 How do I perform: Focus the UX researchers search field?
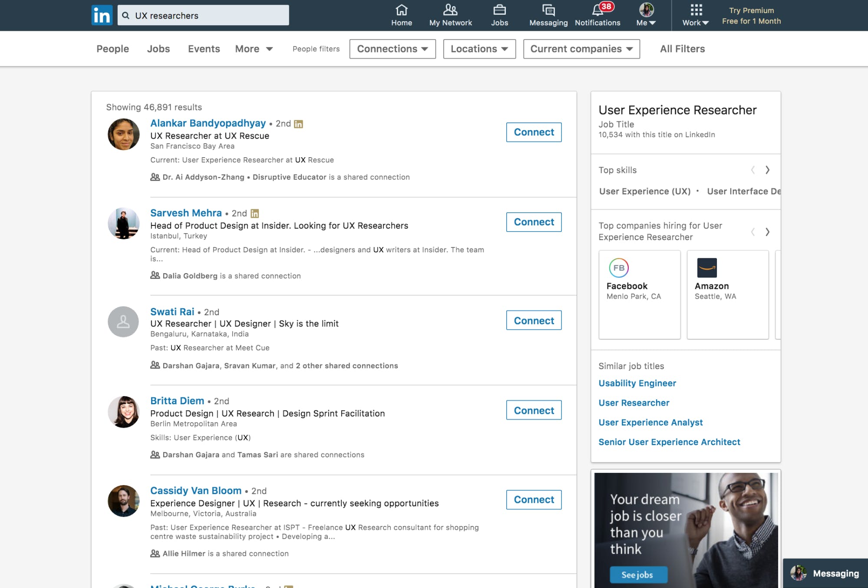[x=203, y=15]
